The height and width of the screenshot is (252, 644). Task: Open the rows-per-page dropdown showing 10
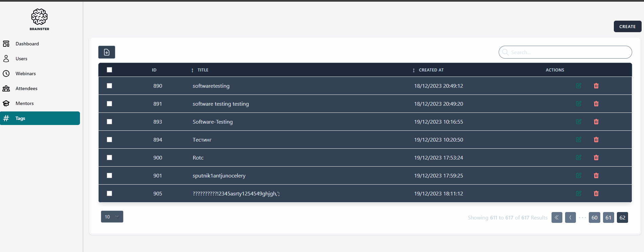pos(112,217)
